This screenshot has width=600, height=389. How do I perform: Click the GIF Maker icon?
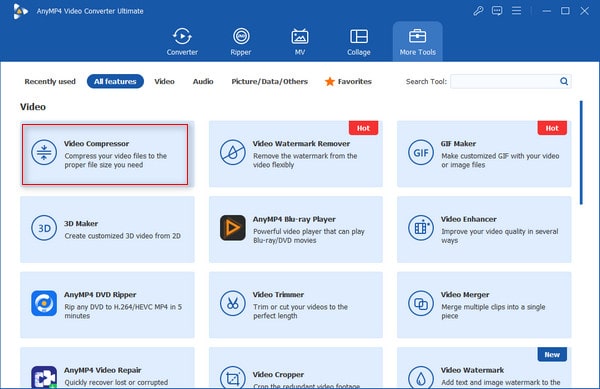pyautogui.click(x=421, y=152)
